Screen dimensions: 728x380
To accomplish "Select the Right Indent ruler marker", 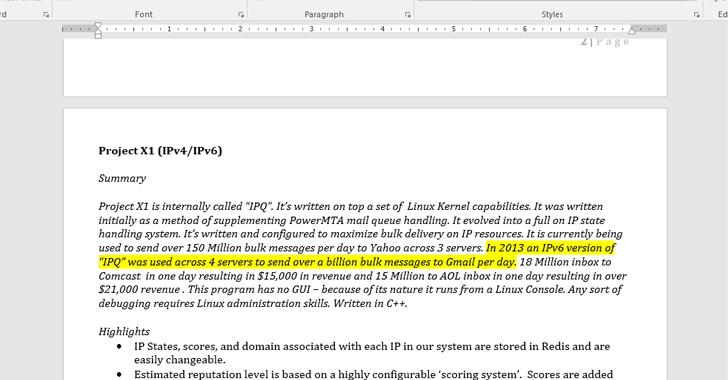I will click(631, 31).
